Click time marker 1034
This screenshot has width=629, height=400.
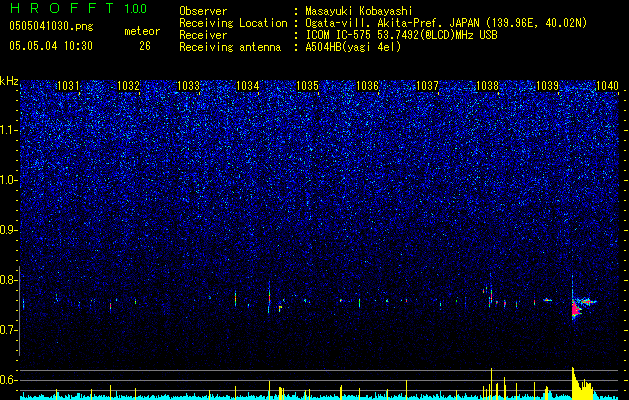click(x=248, y=85)
